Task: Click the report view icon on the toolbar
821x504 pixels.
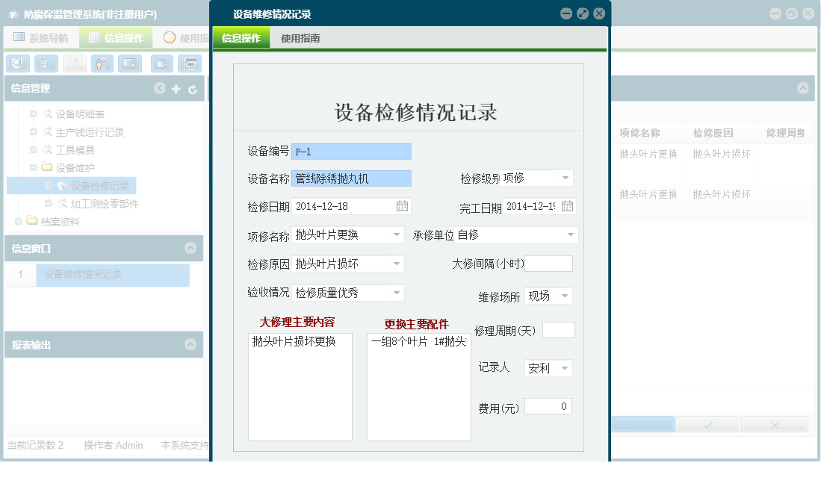Action: [x=46, y=63]
